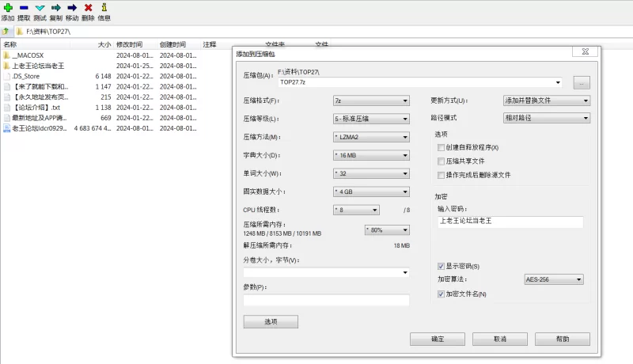633x364 pixels.
Task: Click the Extract (提取) minus icon
Action: [24, 8]
